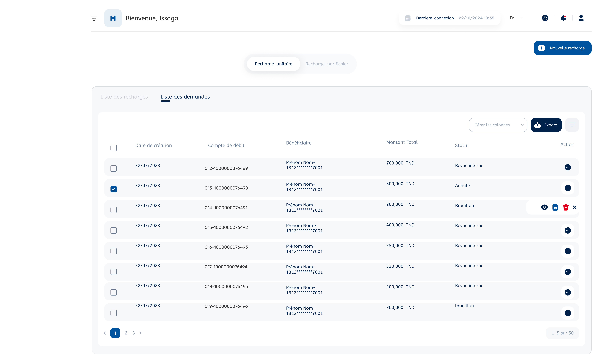
Task: Go to page 2
Action: pos(126,333)
